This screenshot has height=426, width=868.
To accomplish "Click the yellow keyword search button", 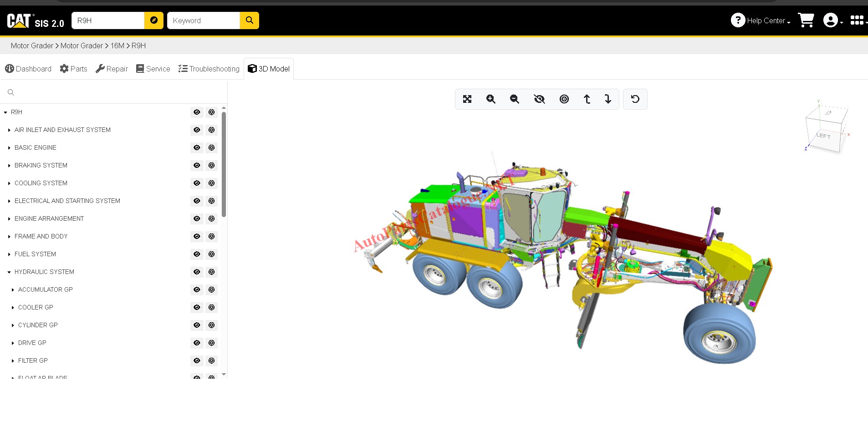I will point(250,20).
